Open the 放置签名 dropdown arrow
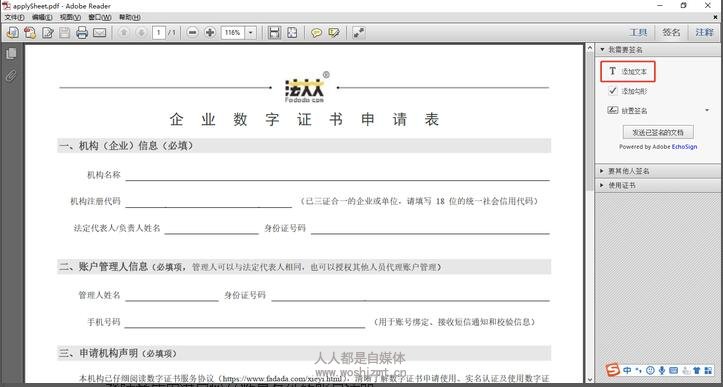Viewport: 723px width, 387px height. point(707,110)
